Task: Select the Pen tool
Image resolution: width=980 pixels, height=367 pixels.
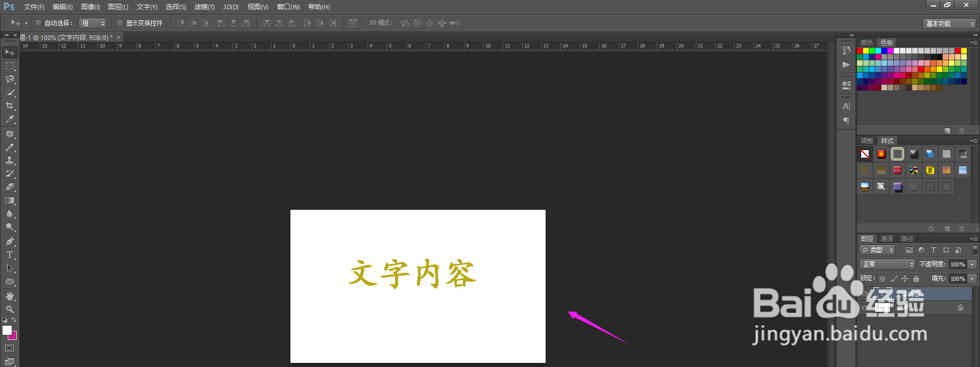Action: pyautogui.click(x=10, y=241)
